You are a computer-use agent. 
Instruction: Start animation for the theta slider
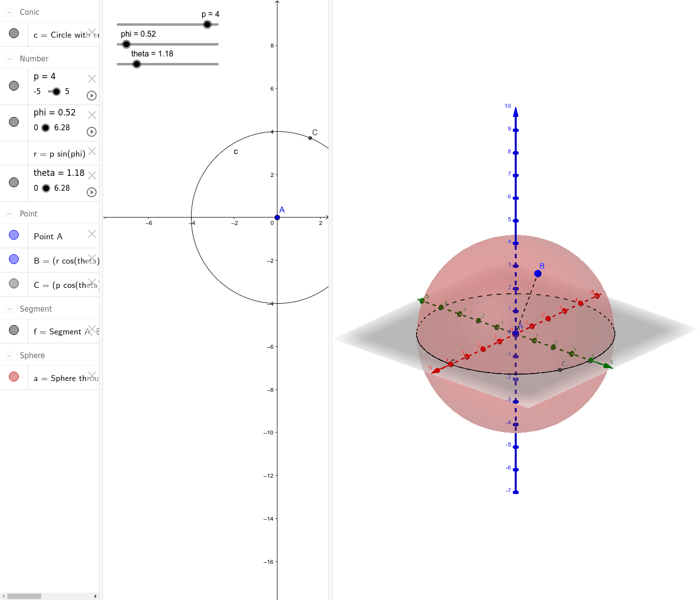point(91,192)
